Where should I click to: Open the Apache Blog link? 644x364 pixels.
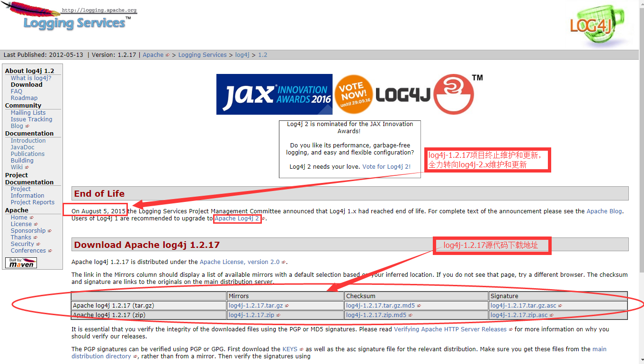pyautogui.click(x=604, y=211)
